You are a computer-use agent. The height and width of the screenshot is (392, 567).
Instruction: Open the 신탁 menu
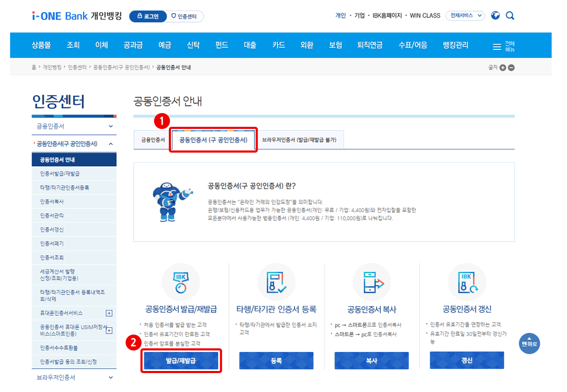193,45
